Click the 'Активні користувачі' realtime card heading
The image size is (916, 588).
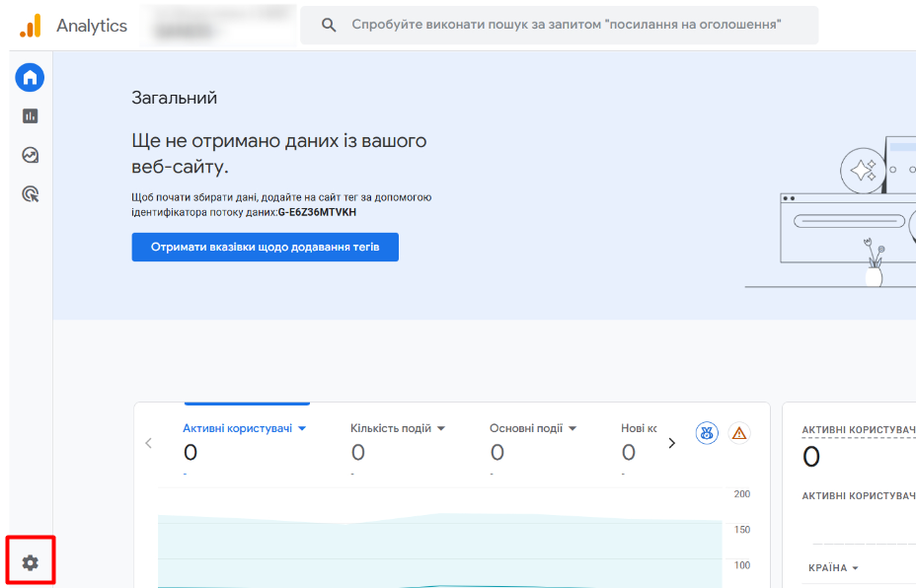click(x=858, y=430)
